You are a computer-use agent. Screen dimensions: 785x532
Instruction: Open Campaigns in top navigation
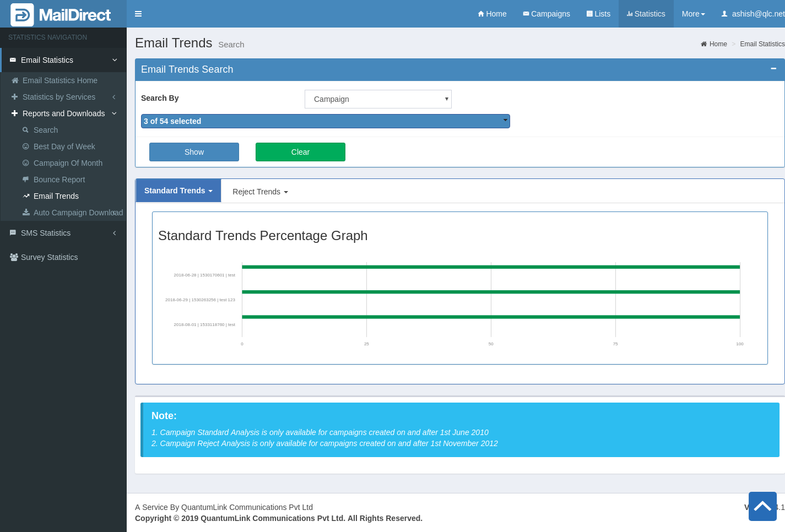pyautogui.click(x=546, y=14)
